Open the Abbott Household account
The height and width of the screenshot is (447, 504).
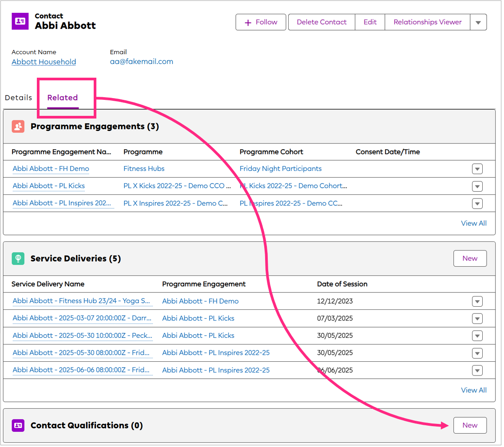coord(43,62)
